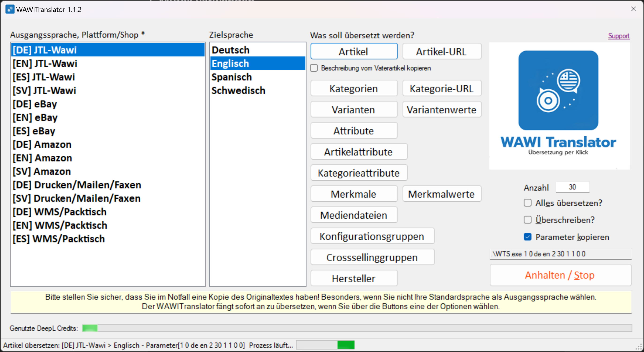644x352 pixels.
Task: Click the Artikelattribute button
Action: pos(359,152)
